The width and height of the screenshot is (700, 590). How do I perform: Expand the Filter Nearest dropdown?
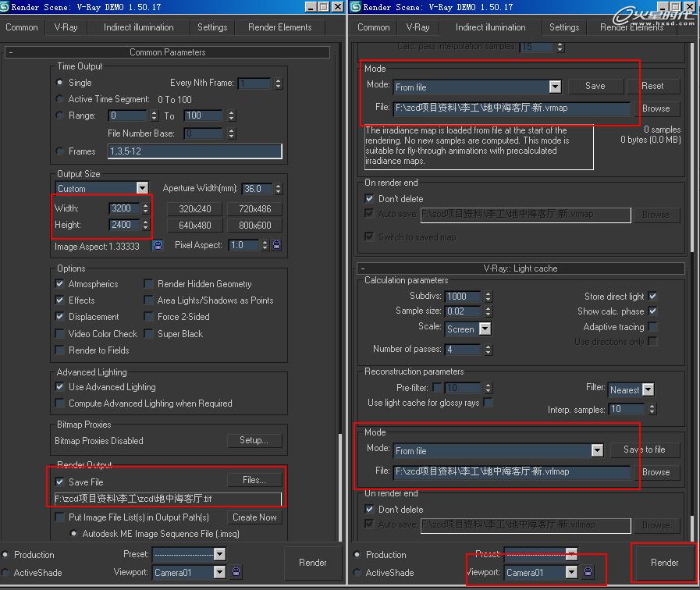coord(648,389)
